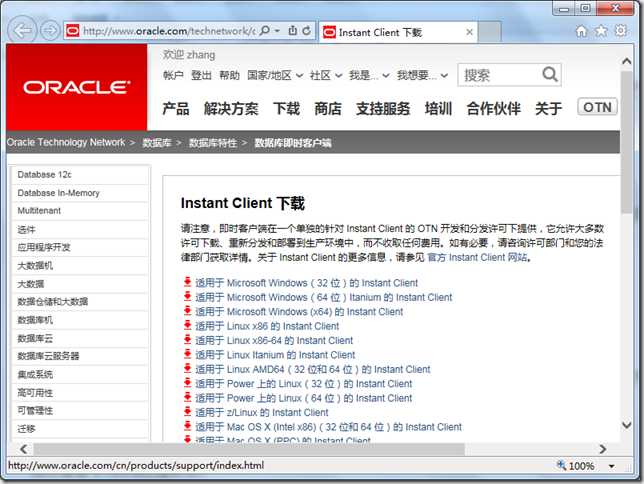Open the 官方 Instant Client 网站 link
Screen dimensions: 644x484
(477, 258)
